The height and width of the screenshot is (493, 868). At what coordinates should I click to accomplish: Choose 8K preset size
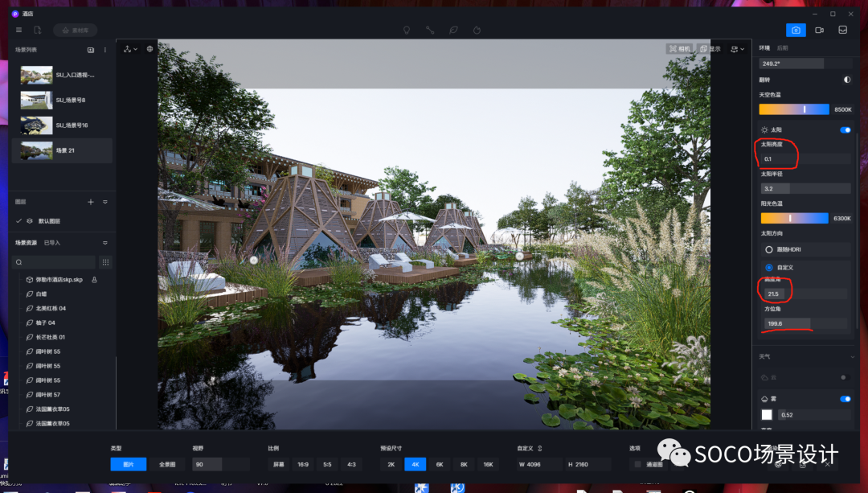point(464,464)
